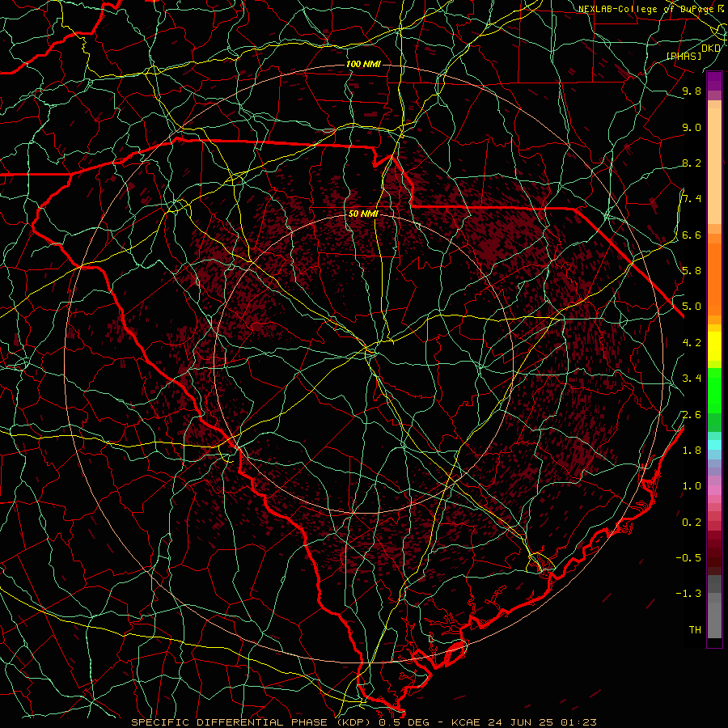Click the -1.3 value on the color scale
This screenshot has width=728, height=728.
pyautogui.click(x=688, y=594)
